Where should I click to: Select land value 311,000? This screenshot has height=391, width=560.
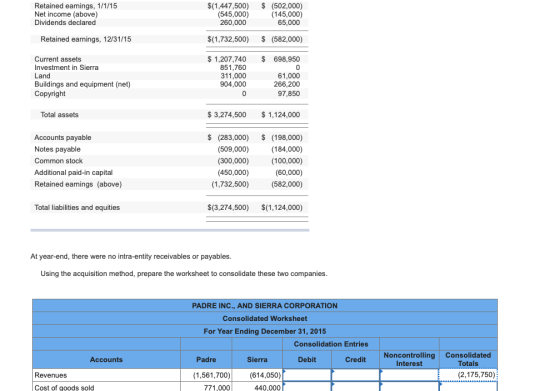[233, 76]
